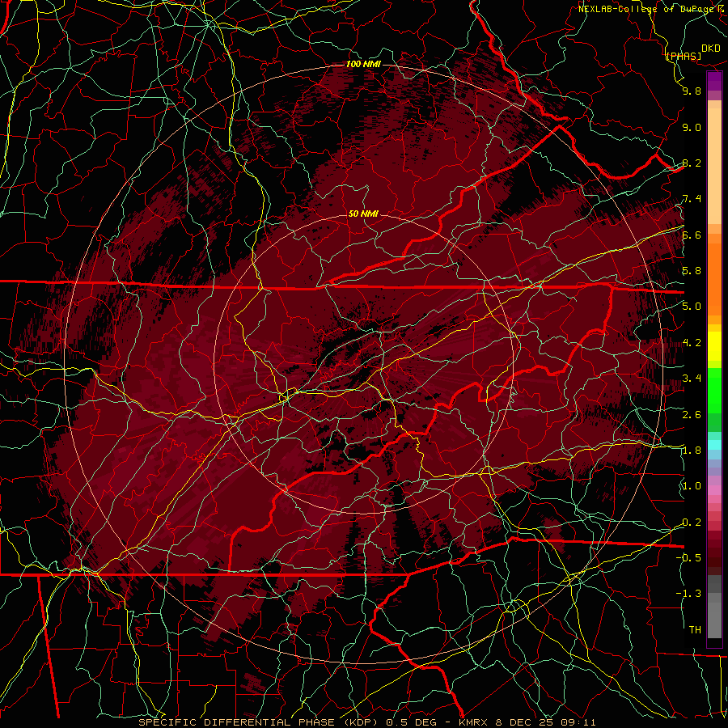
Task: Click the 6.6 value on the color scale
Action: 692,235
